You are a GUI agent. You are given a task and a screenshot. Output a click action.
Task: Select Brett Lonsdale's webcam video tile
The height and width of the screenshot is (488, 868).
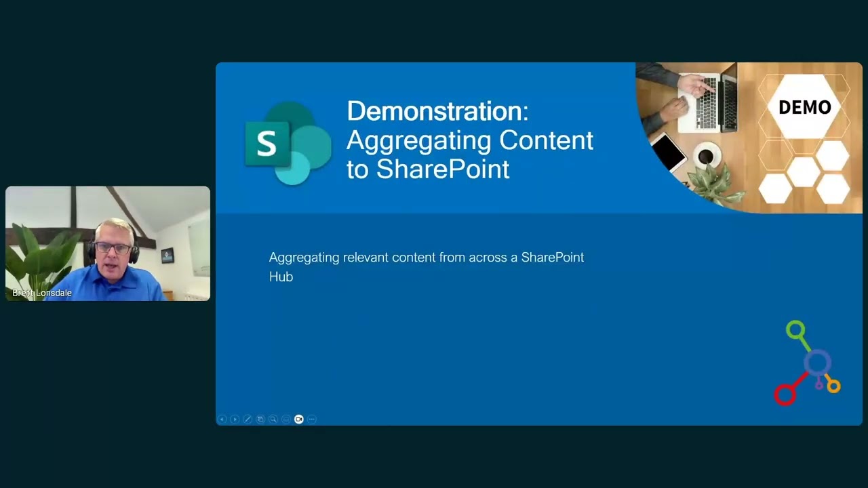(108, 243)
